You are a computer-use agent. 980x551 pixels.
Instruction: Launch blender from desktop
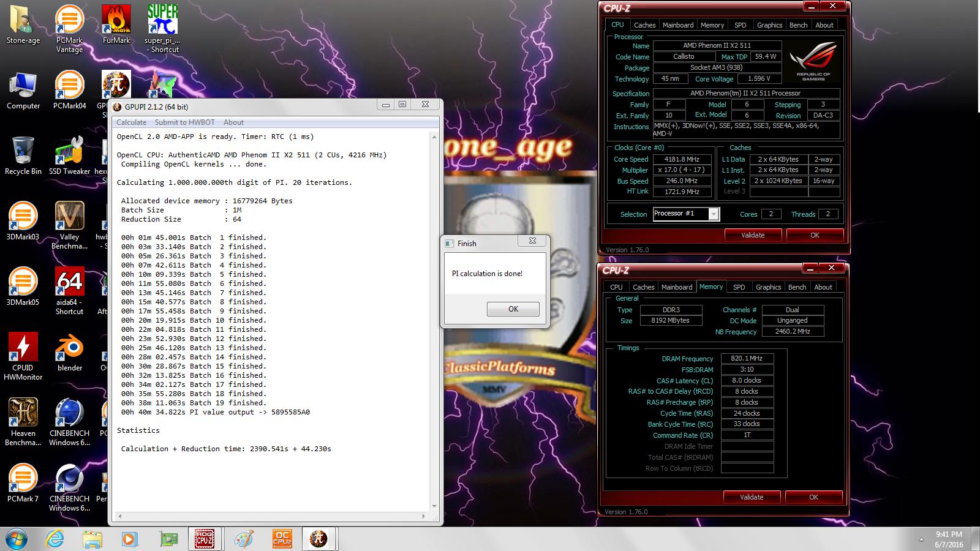point(69,353)
